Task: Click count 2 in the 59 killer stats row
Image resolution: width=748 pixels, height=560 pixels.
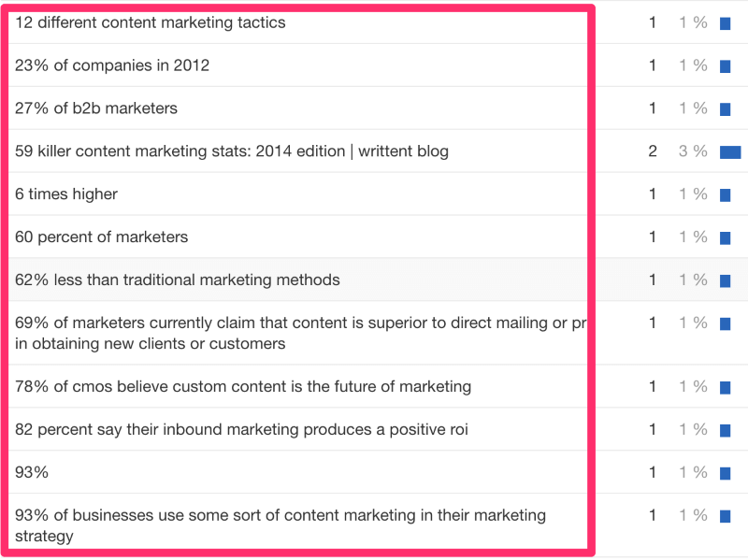Action: tap(653, 151)
